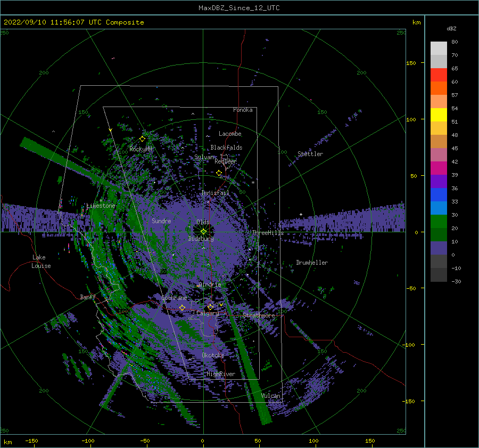This screenshot has height=448, width=479.
Task: Click the RockyMH label
Action: coord(141,149)
